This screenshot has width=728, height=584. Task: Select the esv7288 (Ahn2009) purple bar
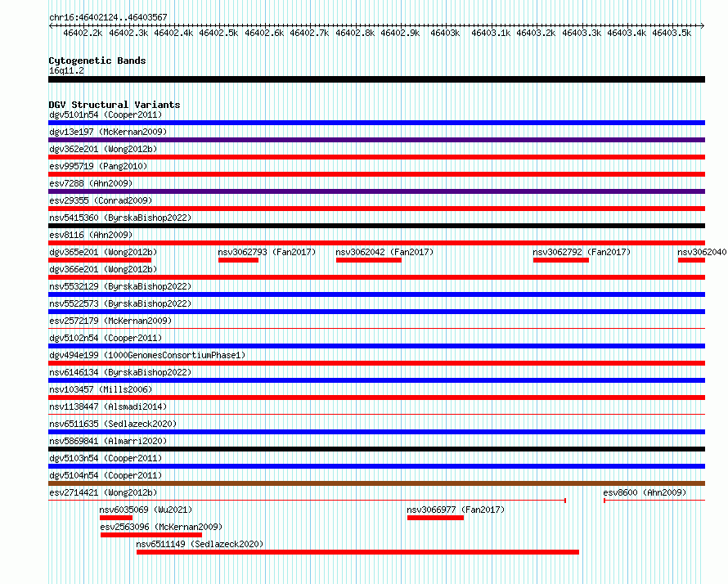point(376,191)
